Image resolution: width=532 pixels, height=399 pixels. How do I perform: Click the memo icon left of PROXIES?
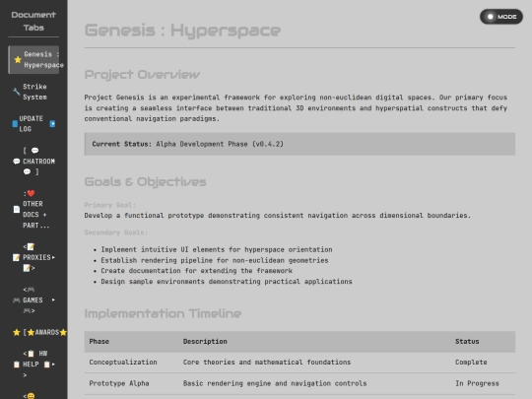16,257
